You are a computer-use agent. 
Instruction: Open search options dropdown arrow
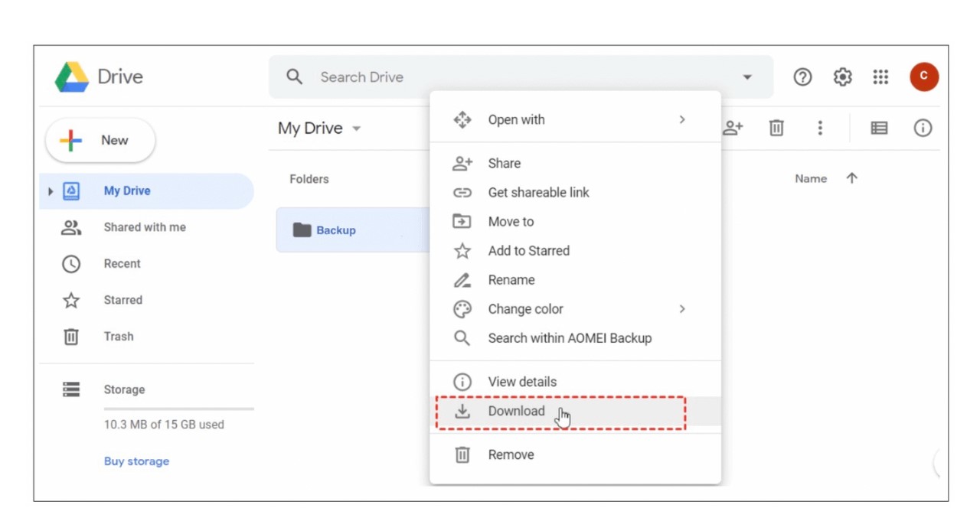coord(746,77)
